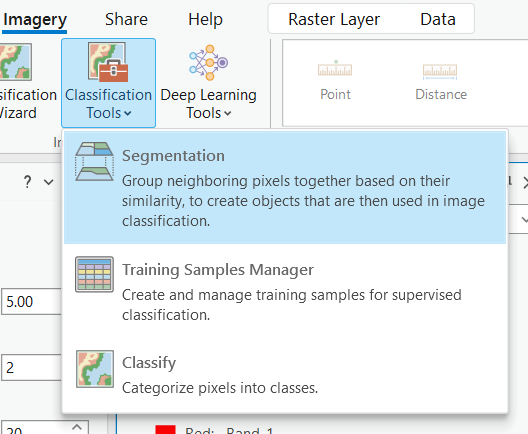Click the Classification Tools toolbox icon
The width and height of the screenshot is (528, 434).
(x=108, y=62)
